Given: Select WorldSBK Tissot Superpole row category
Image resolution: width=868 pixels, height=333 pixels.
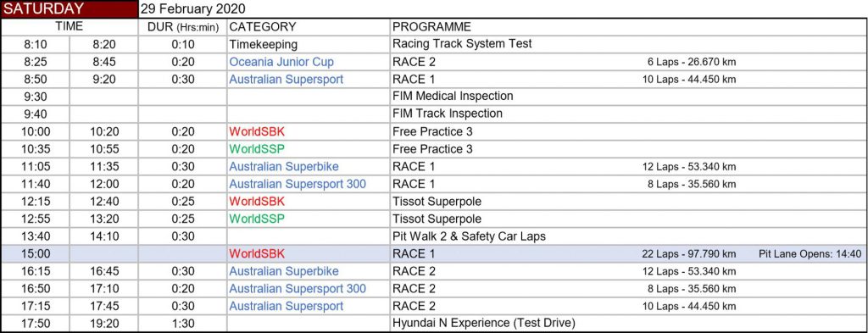Looking at the screenshot, I should point(257,202).
